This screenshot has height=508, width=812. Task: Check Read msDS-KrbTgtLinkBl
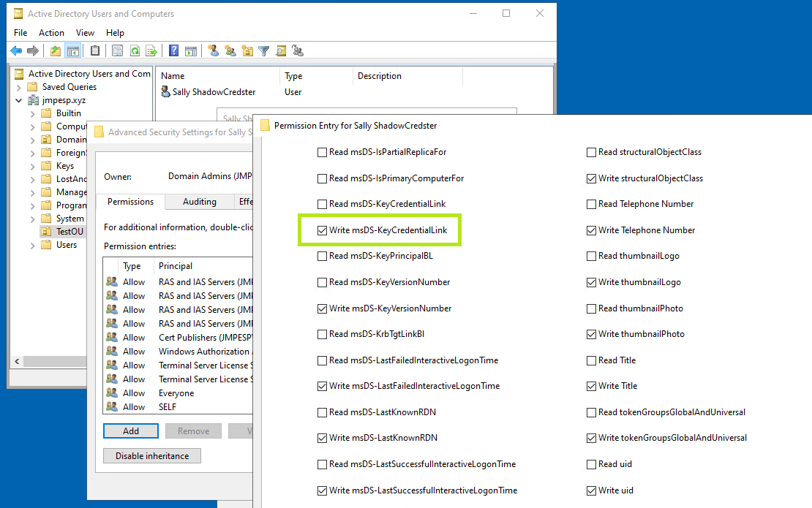pyautogui.click(x=322, y=334)
